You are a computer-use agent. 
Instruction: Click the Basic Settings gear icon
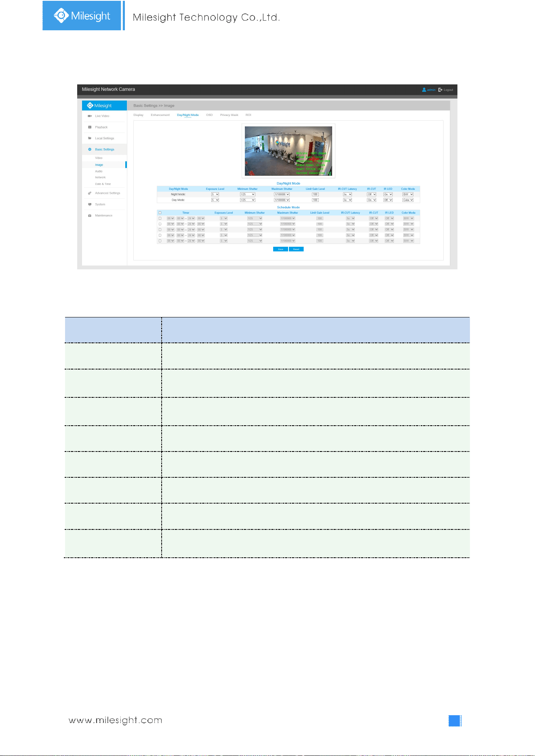(90, 149)
